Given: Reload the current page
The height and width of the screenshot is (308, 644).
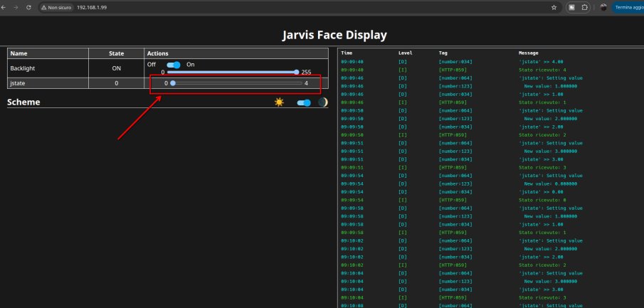Looking at the screenshot, I should tap(28, 6).
